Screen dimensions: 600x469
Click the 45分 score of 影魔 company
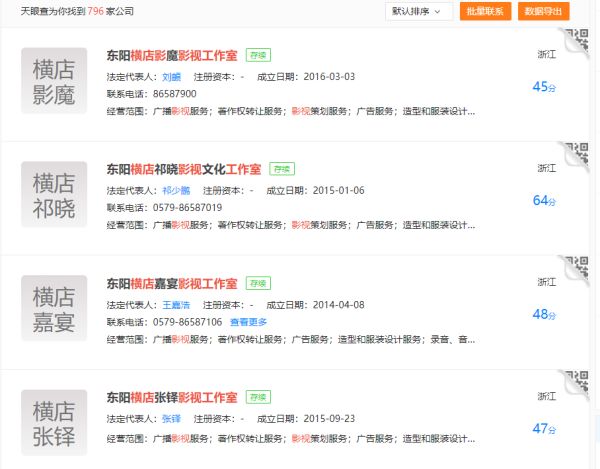(544, 86)
